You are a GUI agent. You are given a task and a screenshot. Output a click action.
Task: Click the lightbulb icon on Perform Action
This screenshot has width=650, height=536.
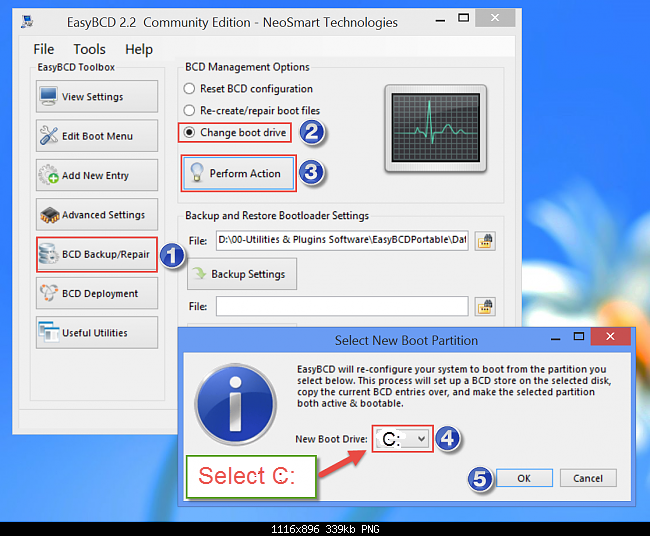click(197, 172)
